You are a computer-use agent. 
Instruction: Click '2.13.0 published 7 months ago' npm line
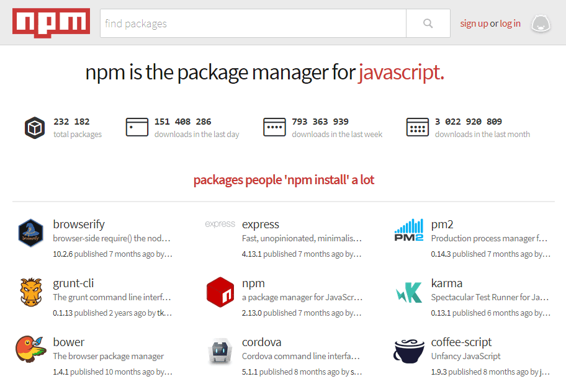[302, 313]
